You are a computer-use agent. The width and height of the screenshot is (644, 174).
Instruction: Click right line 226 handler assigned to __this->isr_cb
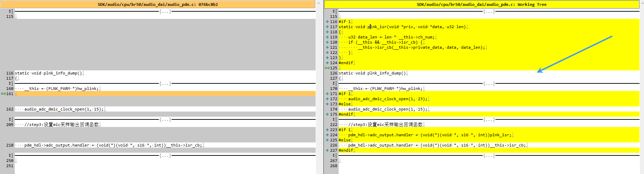437,145
